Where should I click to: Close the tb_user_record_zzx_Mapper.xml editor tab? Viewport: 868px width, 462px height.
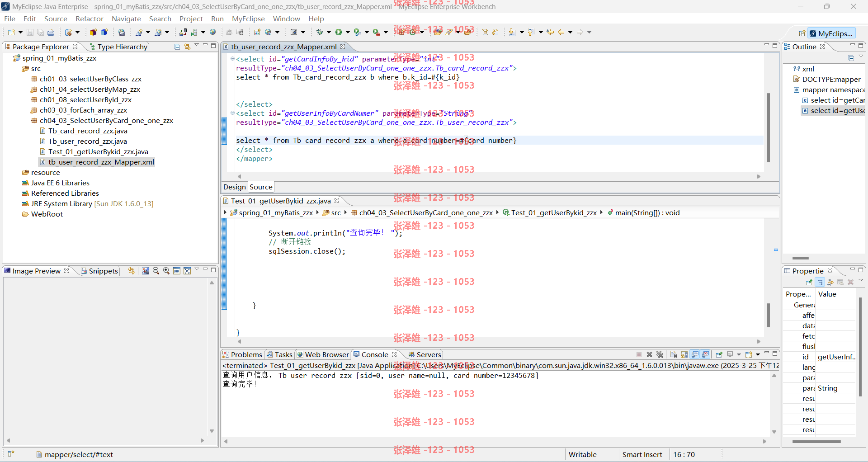point(343,47)
